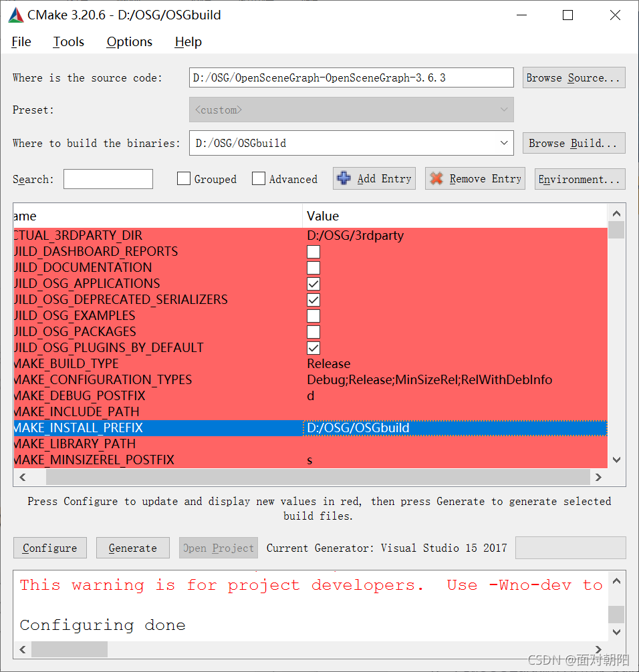Viewport: 639px width, 672px height.
Task: Click output log horizontal scrollbar thumb
Action: 70,649
